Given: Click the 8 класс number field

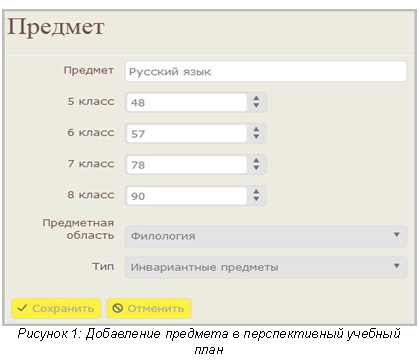Looking at the screenshot, I should [186, 196].
